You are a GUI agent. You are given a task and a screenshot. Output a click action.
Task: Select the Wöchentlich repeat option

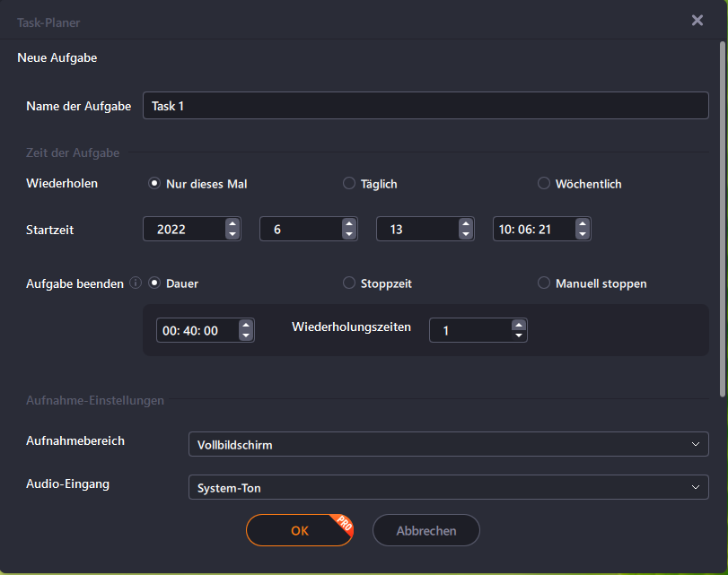pyautogui.click(x=544, y=184)
